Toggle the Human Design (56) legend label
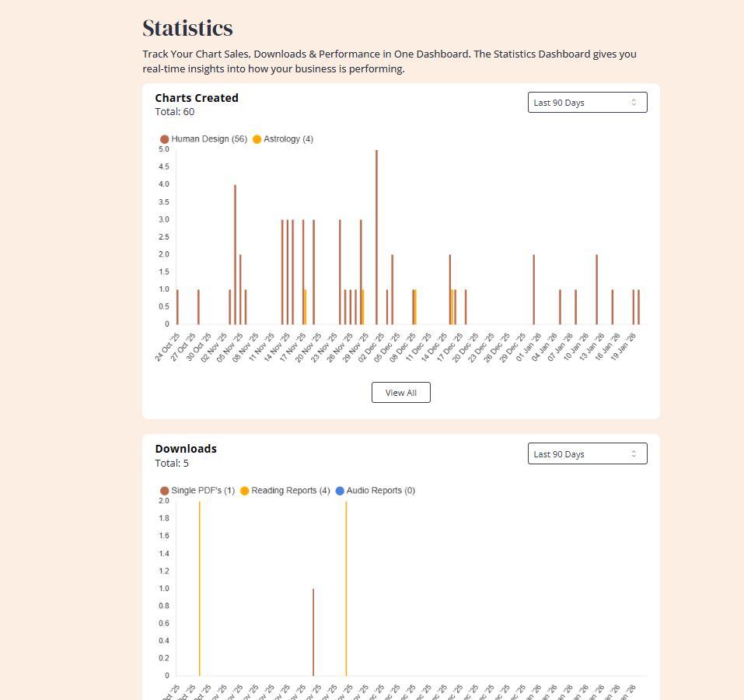Viewport: 744px width, 700px height. 208,139
